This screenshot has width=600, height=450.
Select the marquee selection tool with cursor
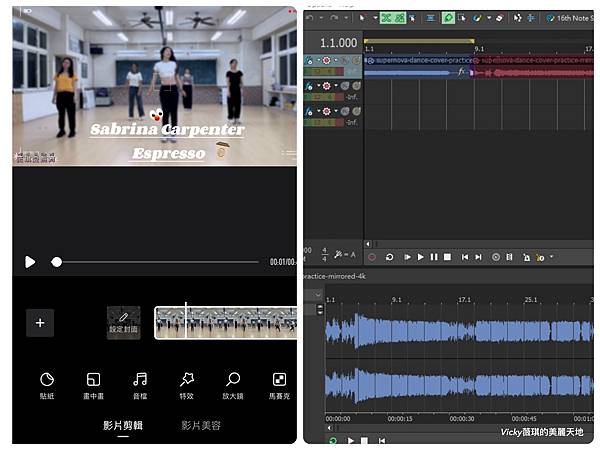(462, 18)
